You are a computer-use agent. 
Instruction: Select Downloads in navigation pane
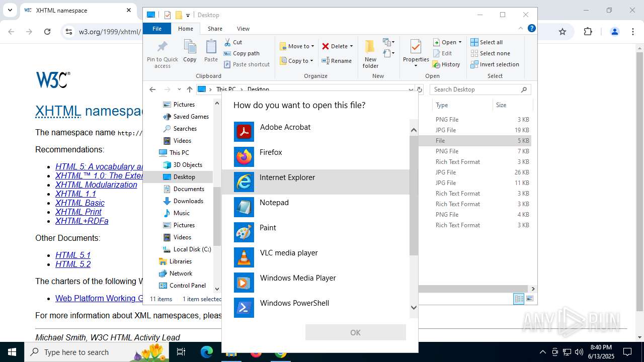188,201
